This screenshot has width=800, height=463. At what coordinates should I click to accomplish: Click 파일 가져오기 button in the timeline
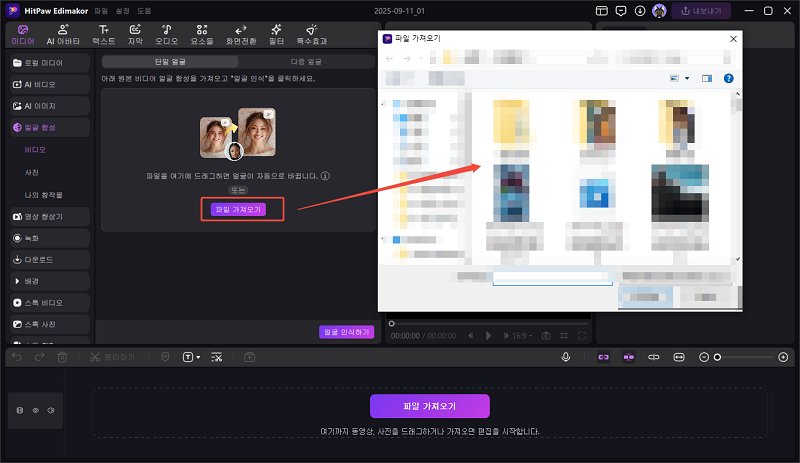click(x=430, y=406)
